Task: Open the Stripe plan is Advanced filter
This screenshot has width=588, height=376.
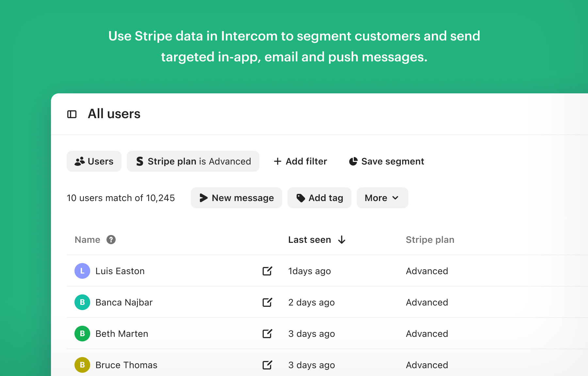Action: (x=193, y=161)
